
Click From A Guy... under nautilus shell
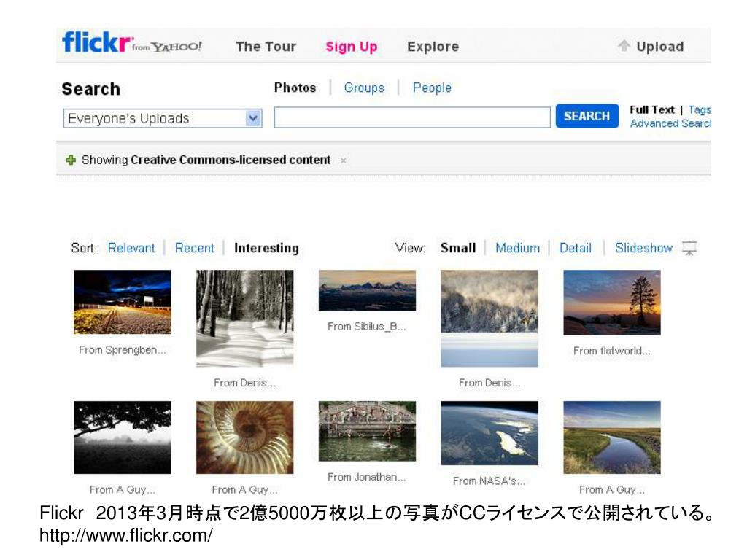(x=245, y=489)
